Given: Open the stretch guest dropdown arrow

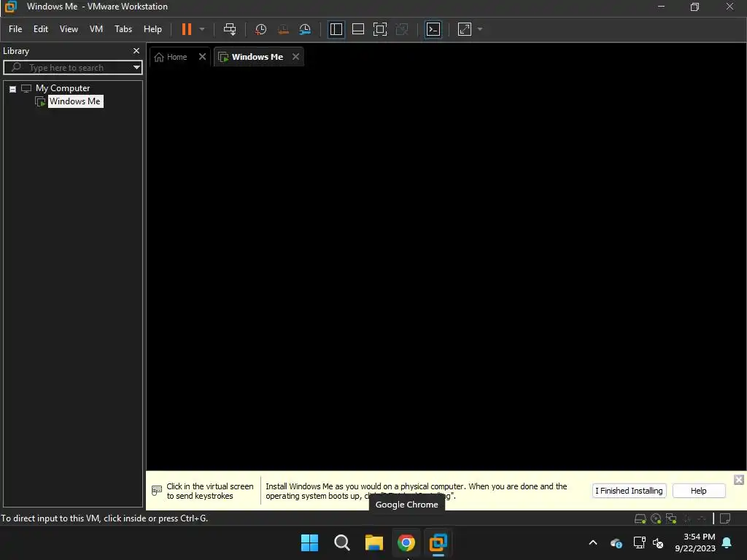Looking at the screenshot, I should point(480,29).
